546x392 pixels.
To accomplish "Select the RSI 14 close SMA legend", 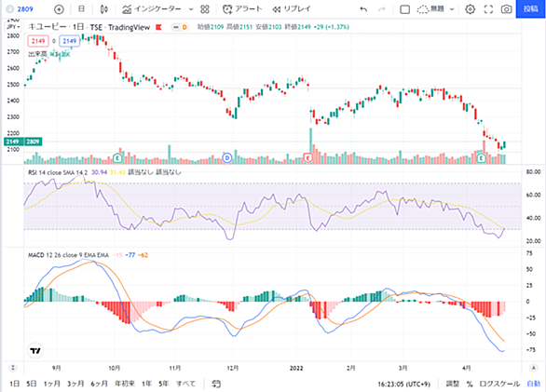I will point(58,172).
